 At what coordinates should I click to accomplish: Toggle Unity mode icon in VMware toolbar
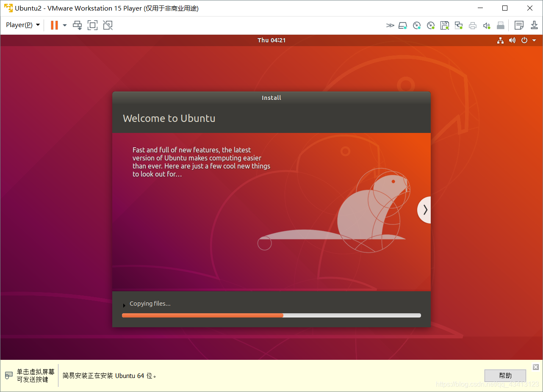pyautogui.click(x=108, y=25)
